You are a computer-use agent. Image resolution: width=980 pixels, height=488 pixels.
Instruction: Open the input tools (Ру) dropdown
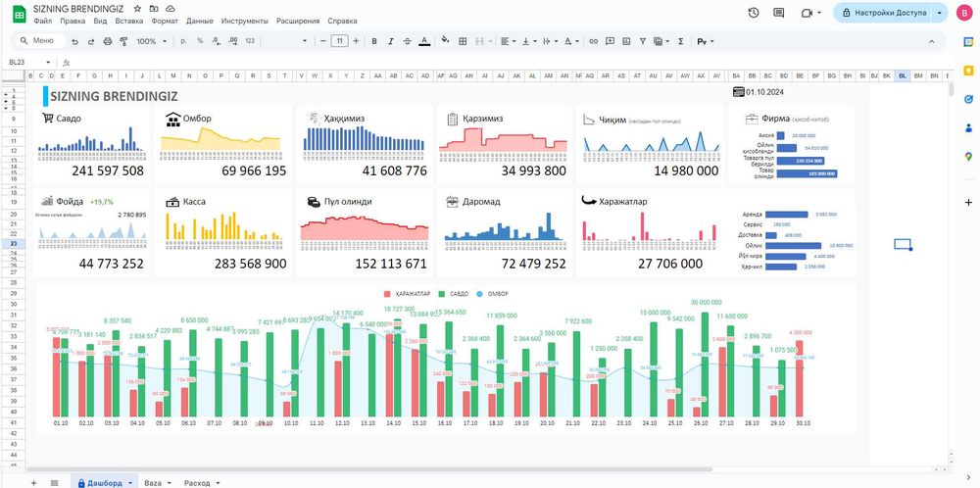click(x=705, y=41)
